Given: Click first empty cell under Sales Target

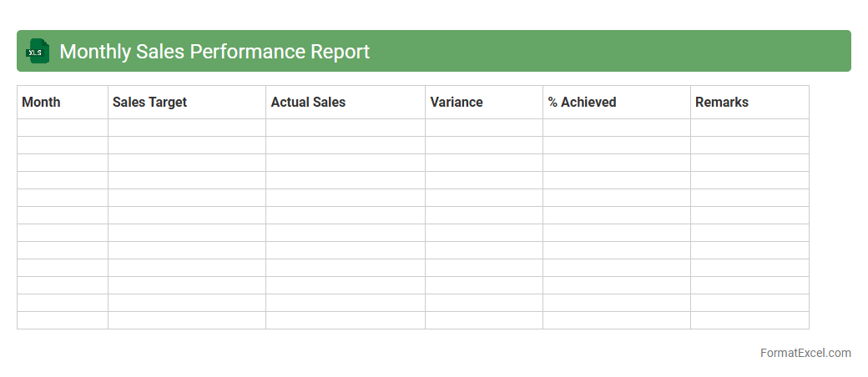Looking at the screenshot, I should coord(186,128).
